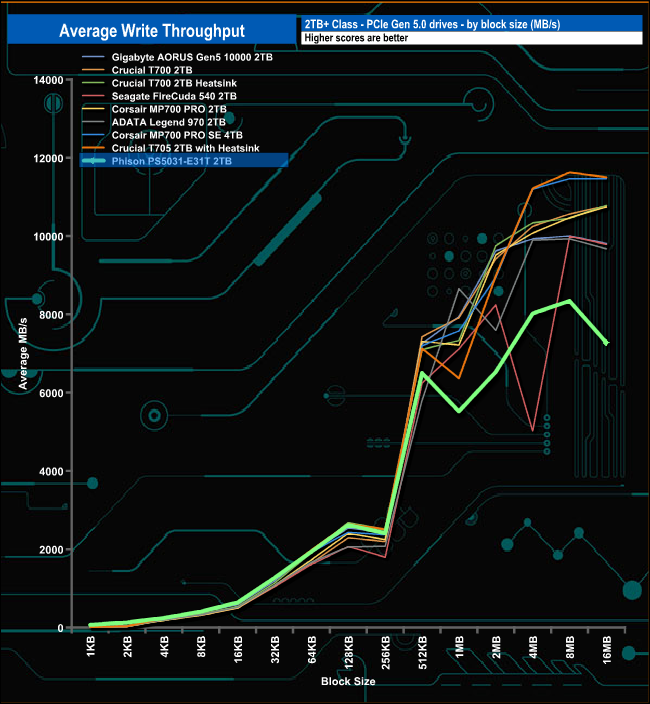Select the Crucial T700 2TB Heatsink legend entry

coord(159,83)
